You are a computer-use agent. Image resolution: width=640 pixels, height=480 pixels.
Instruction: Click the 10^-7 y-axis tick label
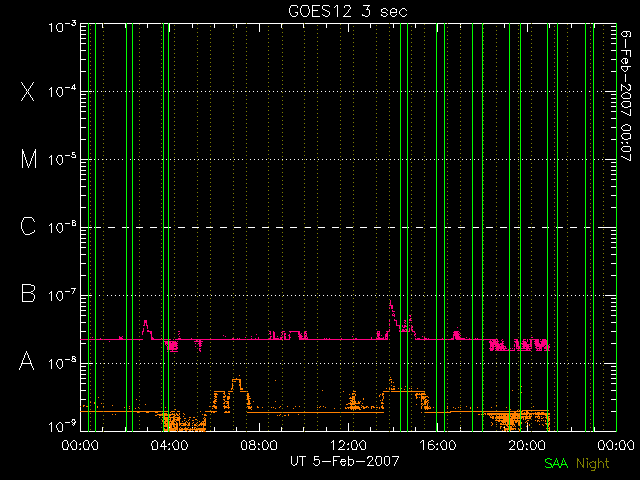click(x=62, y=295)
